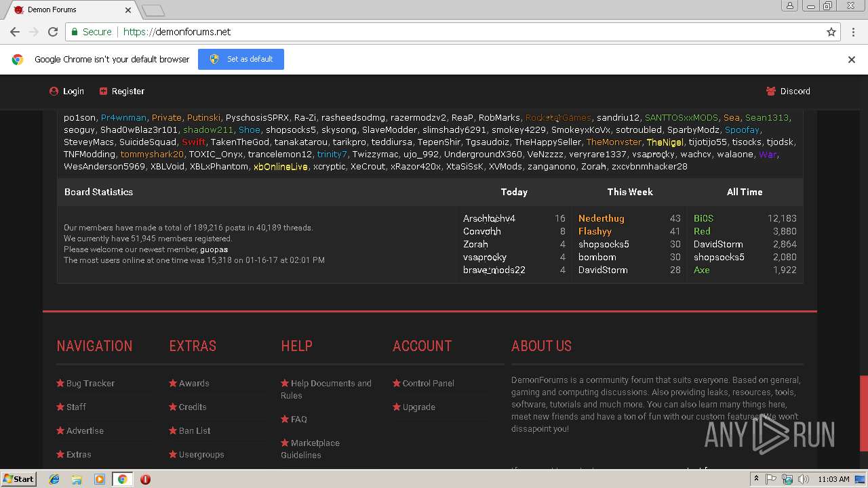Viewport: 868px width, 488px height.
Task: Open the Marketplace Guidelines link
Action: click(x=311, y=449)
